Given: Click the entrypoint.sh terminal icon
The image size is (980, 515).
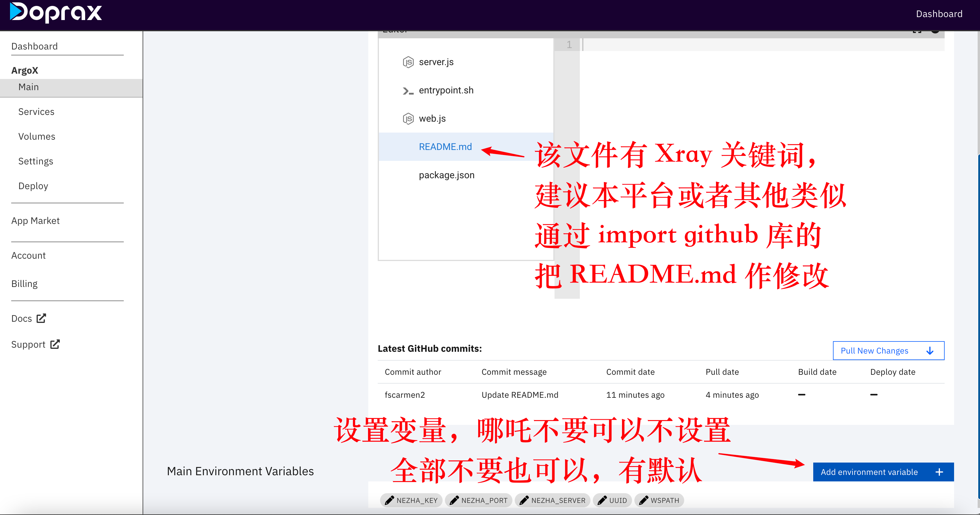Looking at the screenshot, I should click(x=408, y=91).
